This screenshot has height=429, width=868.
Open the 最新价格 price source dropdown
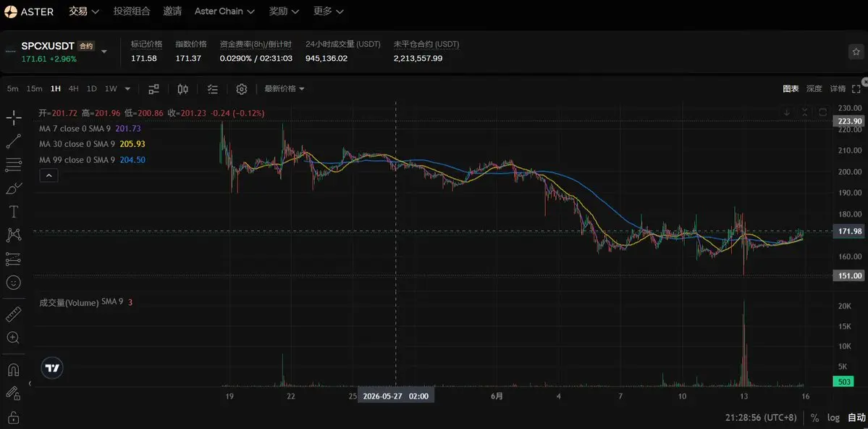pos(285,88)
